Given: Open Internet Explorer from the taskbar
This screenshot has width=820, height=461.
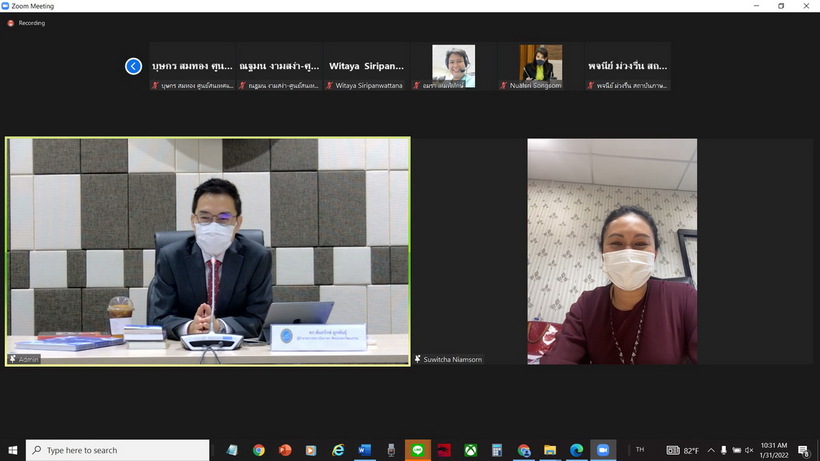Looking at the screenshot, I should coord(338,450).
